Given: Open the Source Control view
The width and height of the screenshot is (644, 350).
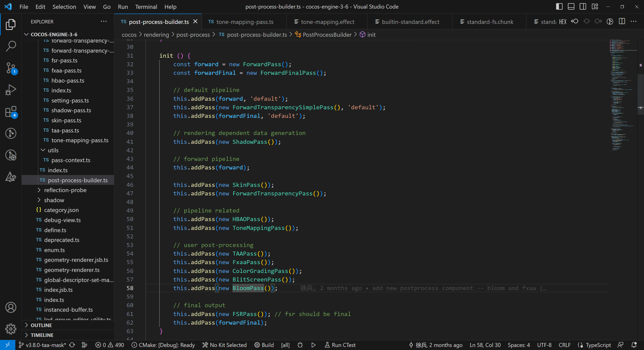Looking at the screenshot, I should 11,68.
